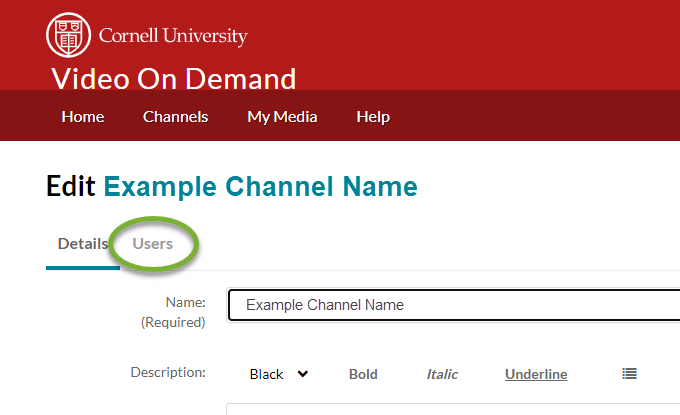Click the Cornell University wordmark text

coord(173,36)
